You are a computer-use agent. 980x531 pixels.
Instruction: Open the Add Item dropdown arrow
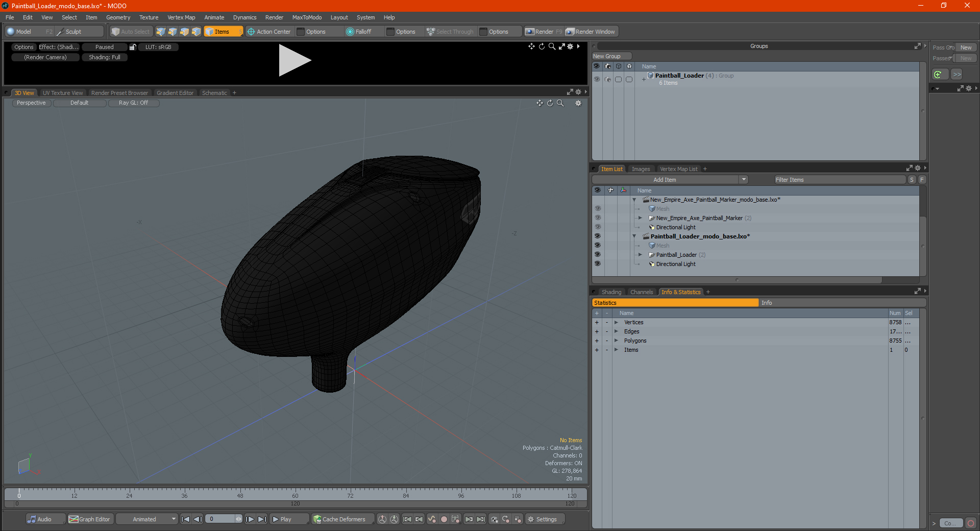click(x=744, y=180)
